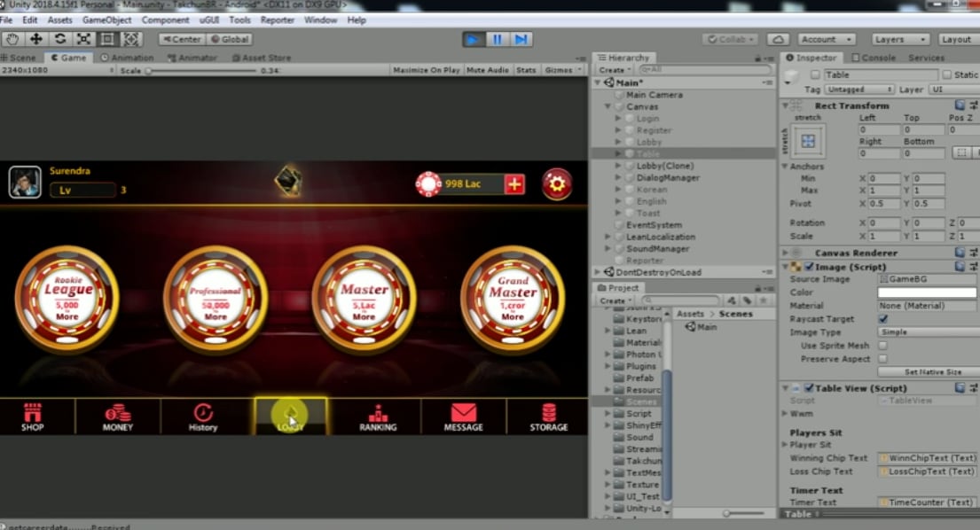Open the Component menu
The width and height of the screenshot is (980, 530).
click(x=165, y=20)
